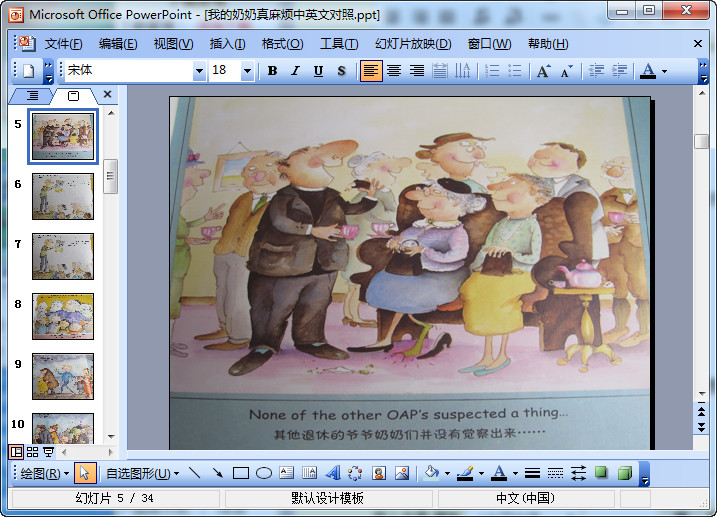Increase indent level
The image size is (717, 517).
point(619,71)
